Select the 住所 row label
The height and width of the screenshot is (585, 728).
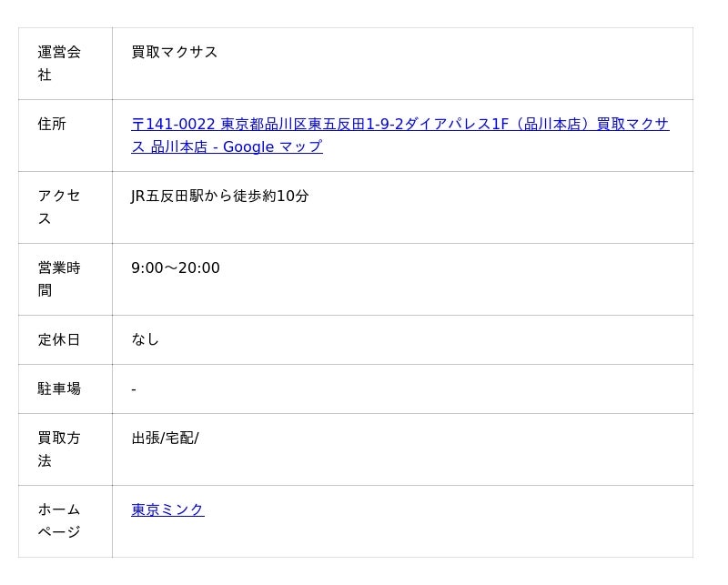pyautogui.click(x=52, y=124)
